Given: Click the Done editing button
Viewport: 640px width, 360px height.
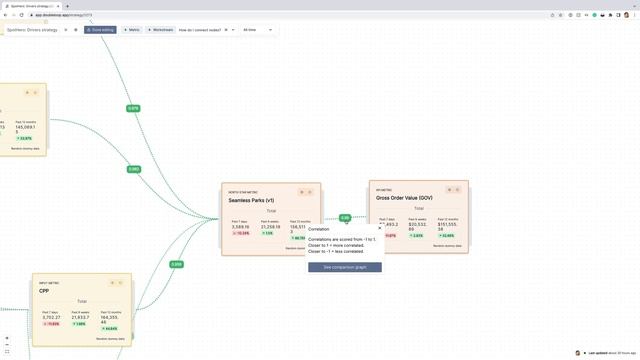Looking at the screenshot, I should (x=100, y=30).
